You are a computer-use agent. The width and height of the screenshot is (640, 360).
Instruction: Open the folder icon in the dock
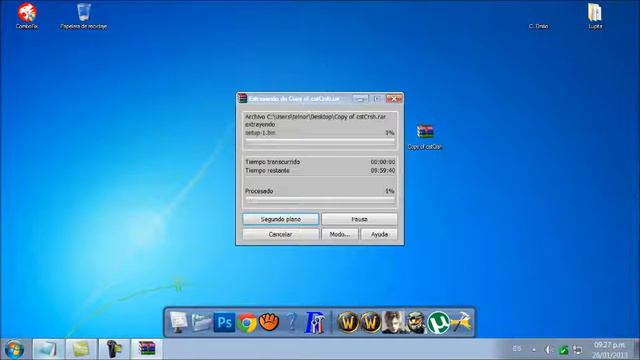coord(201,322)
